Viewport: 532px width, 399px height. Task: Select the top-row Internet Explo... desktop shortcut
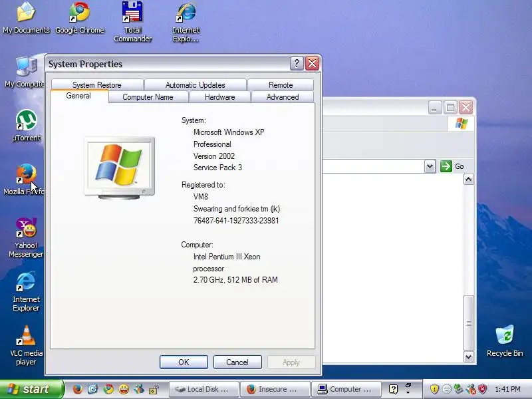186,22
